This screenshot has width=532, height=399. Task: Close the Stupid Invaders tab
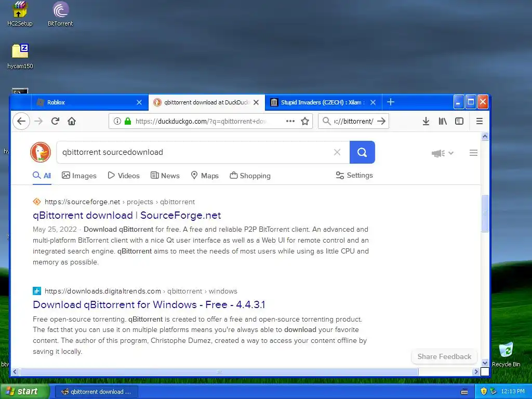point(373,102)
